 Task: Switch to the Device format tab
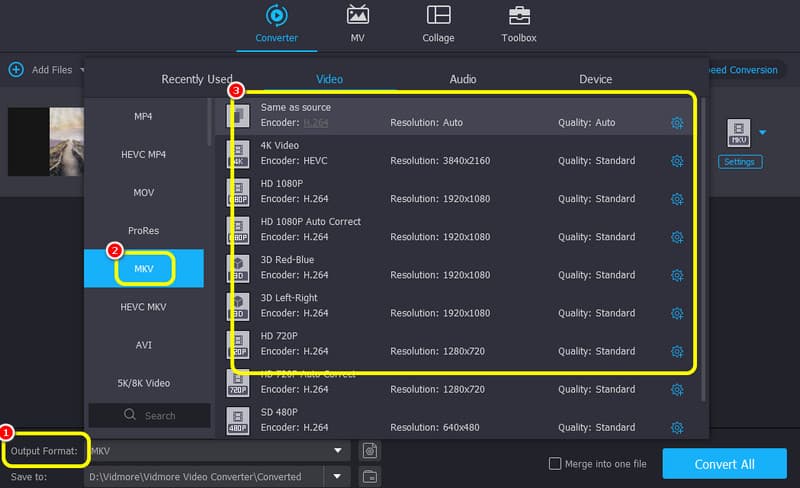coord(596,79)
